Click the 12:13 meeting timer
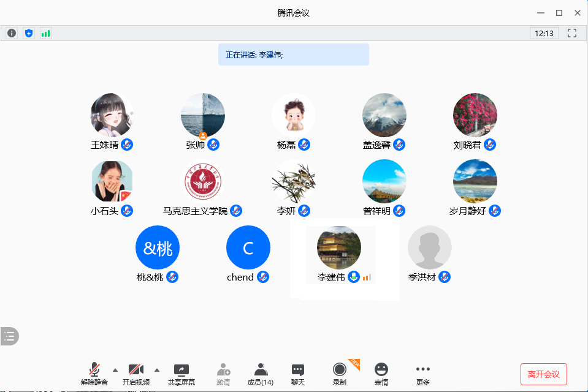 point(544,33)
